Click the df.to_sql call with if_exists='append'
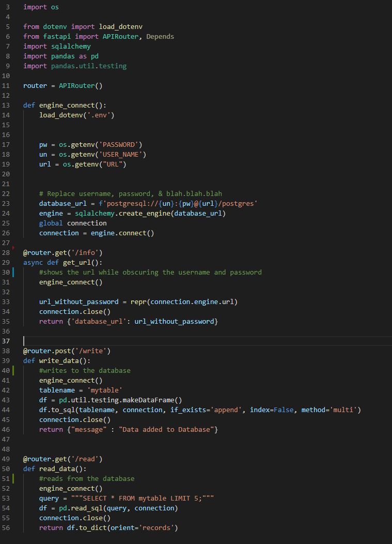This screenshot has width=392, height=544. click(200, 410)
